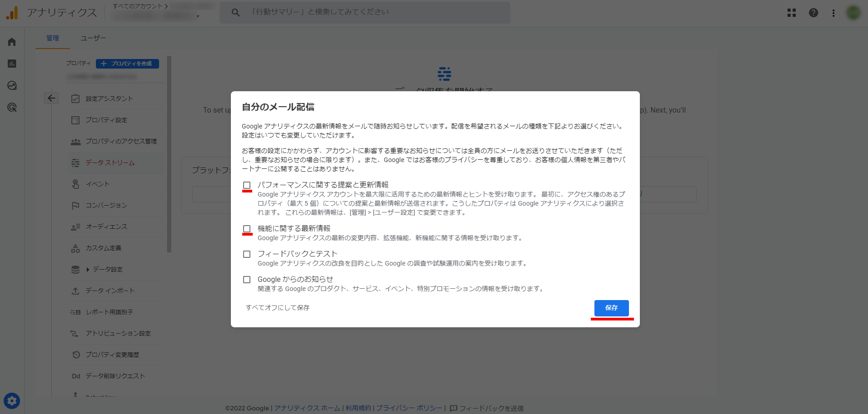Open データ削除リクエスト menu item
The height and width of the screenshot is (414, 868).
point(116,376)
